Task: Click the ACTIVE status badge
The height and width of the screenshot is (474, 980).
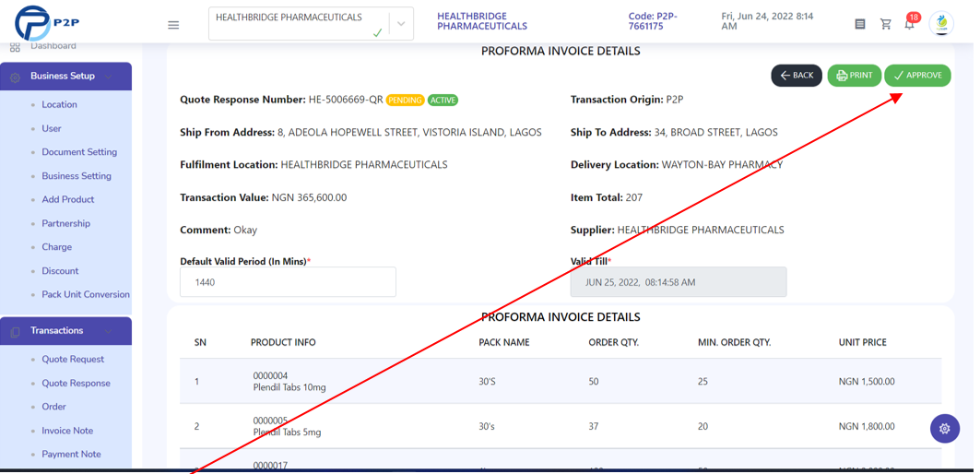Action: 443,100
